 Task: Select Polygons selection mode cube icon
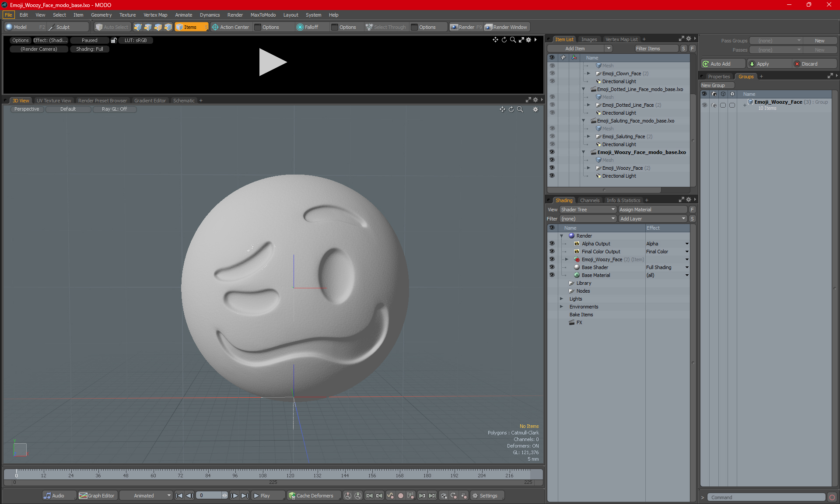point(158,27)
